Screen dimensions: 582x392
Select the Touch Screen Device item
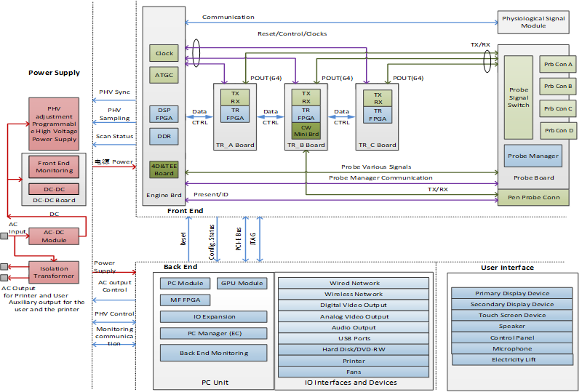coord(511,316)
